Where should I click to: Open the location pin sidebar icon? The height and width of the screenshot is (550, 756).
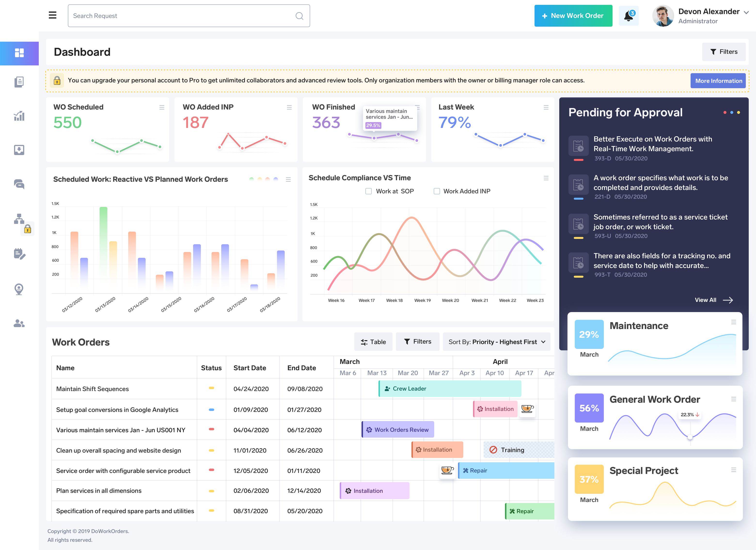19,289
